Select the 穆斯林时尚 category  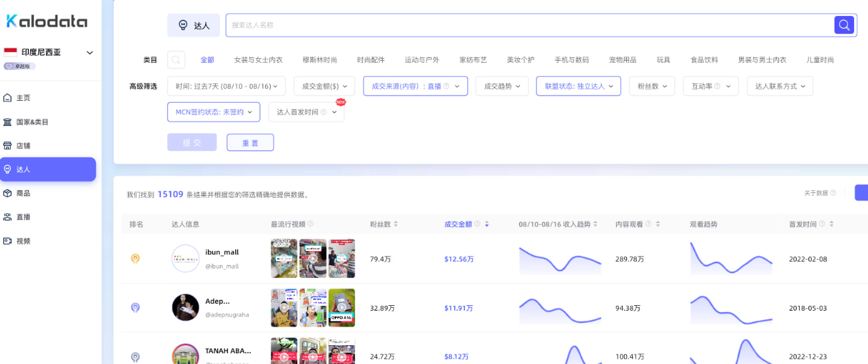tap(319, 59)
